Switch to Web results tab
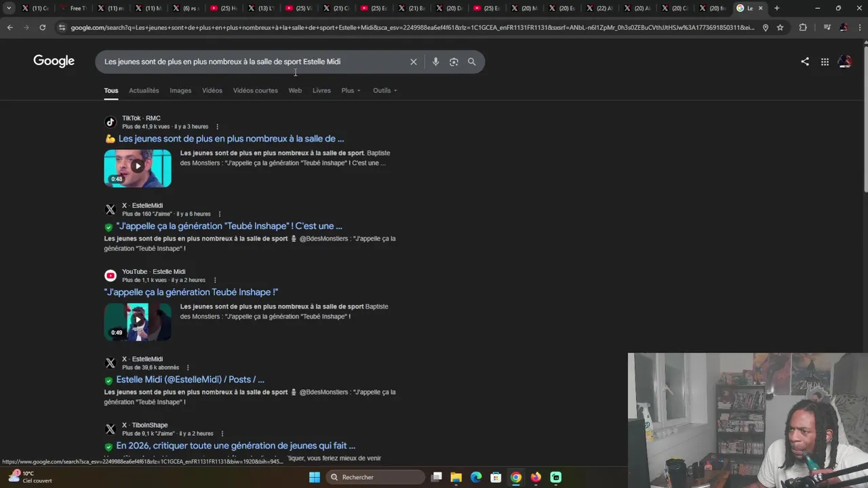Image resolution: width=868 pixels, height=488 pixels. tap(295, 91)
